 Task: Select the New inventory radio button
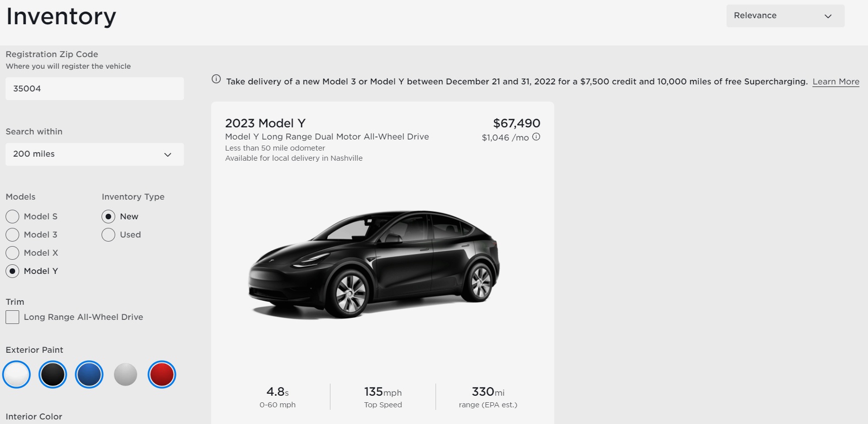(x=108, y=216)
